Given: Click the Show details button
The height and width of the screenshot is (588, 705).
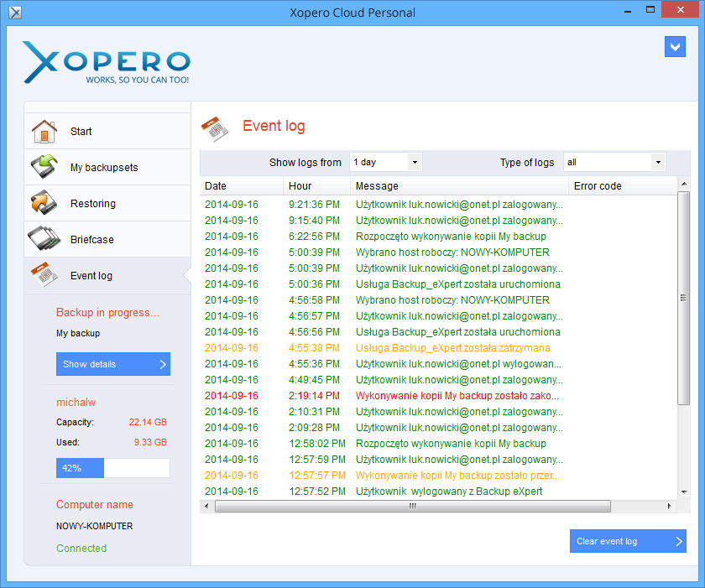Looking at the screenshot, I should pos(113,364).
